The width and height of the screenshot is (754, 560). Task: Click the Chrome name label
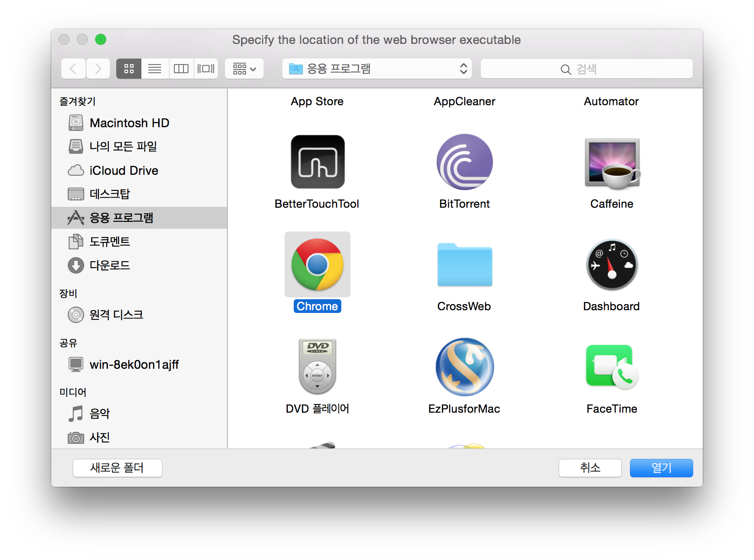coord(318,306)
